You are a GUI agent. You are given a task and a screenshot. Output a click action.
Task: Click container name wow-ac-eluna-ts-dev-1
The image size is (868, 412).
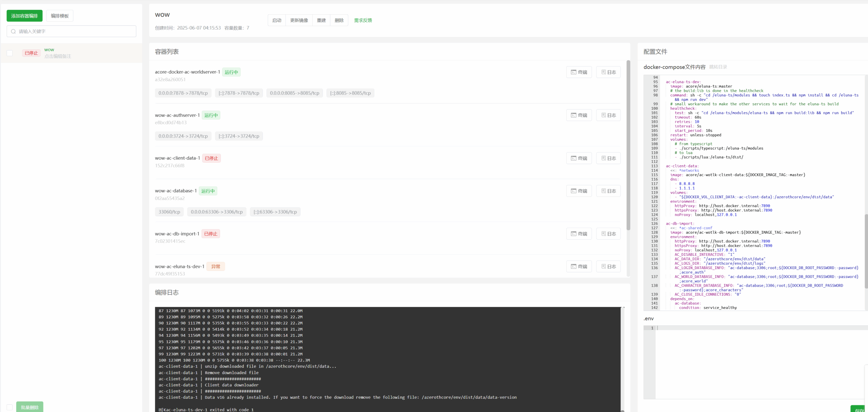[179, 266]
